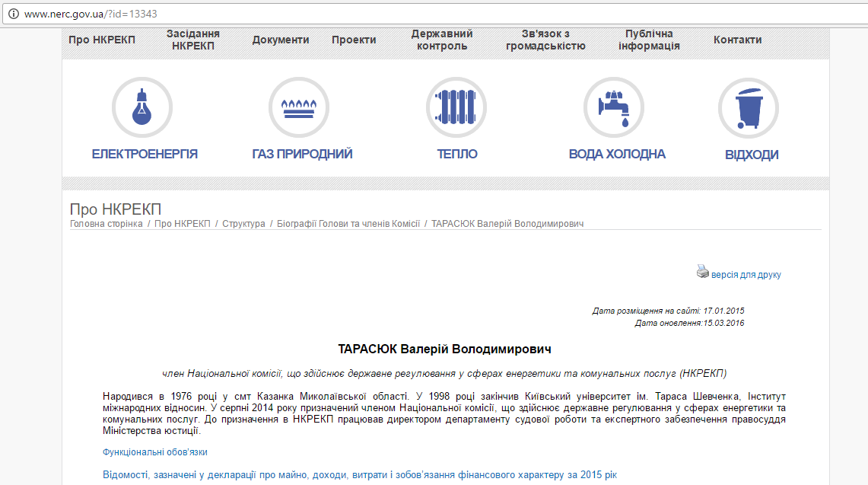The width and height of the screenshot is (868, 485).
Task: Click the light bulb electricity icon
Action: [142, 107]
